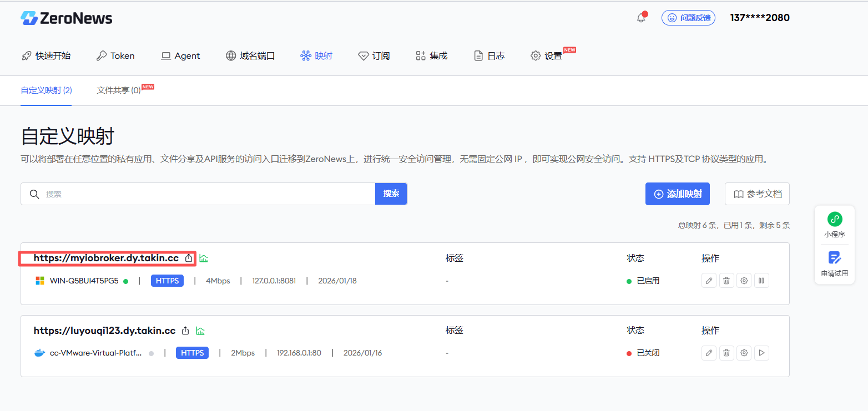Image resolution: width=868 pixels, height=411 pixels.
Task: Open the 域名端口 menu item
Action: pyautogui.click(x=250, y=55)
